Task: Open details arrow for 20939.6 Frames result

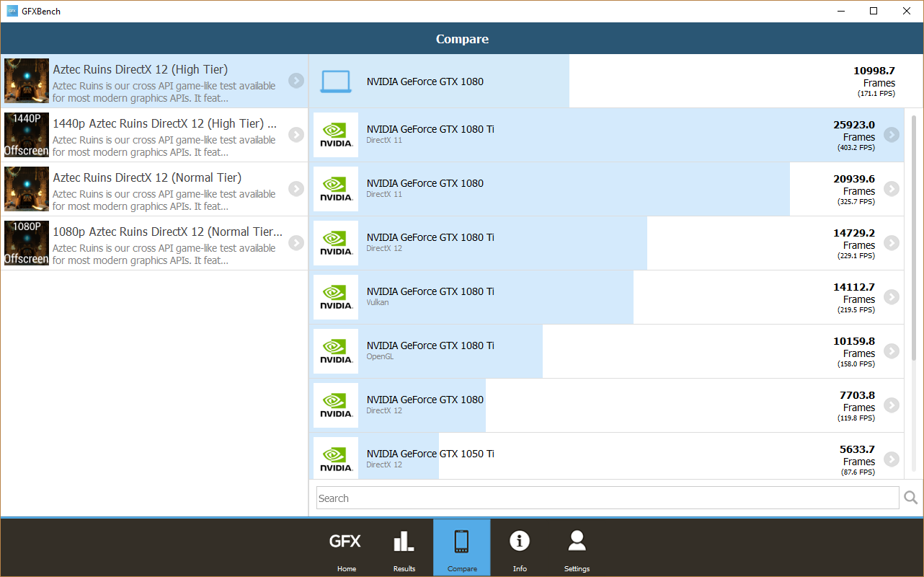Action: click(892, 189)
